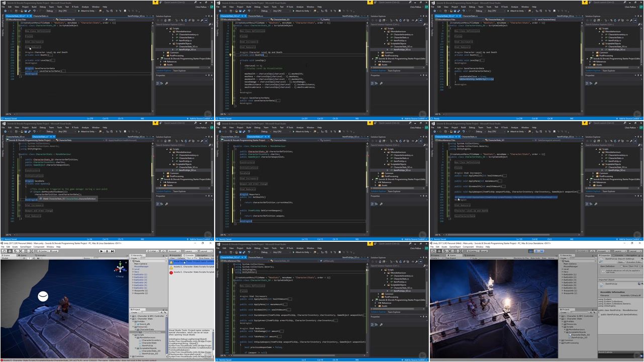The width and height of the screenshot is (644, 362).
Task: Open the Assets menu in the Unity Console window
Action: pyautogui.click(x=15, y=247)
